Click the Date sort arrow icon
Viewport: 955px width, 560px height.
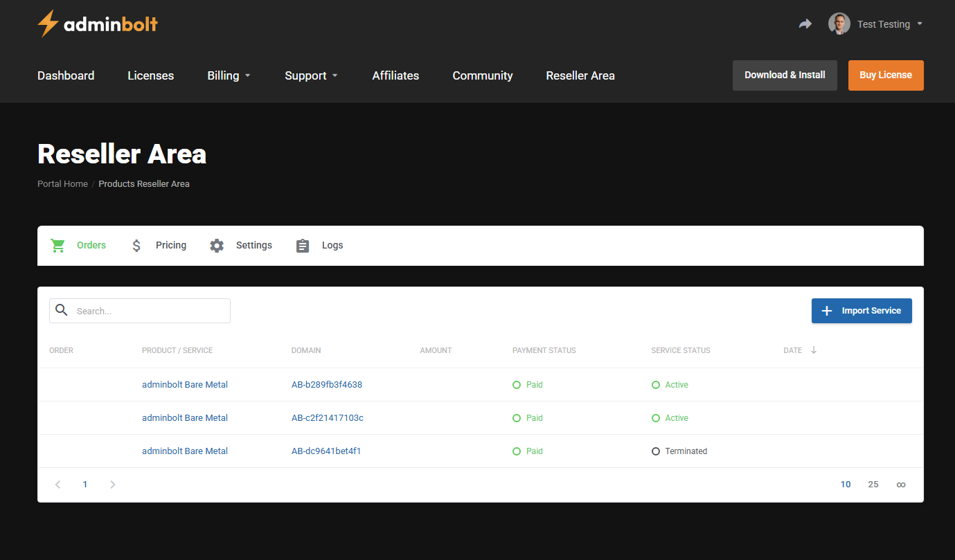(814, 350)
